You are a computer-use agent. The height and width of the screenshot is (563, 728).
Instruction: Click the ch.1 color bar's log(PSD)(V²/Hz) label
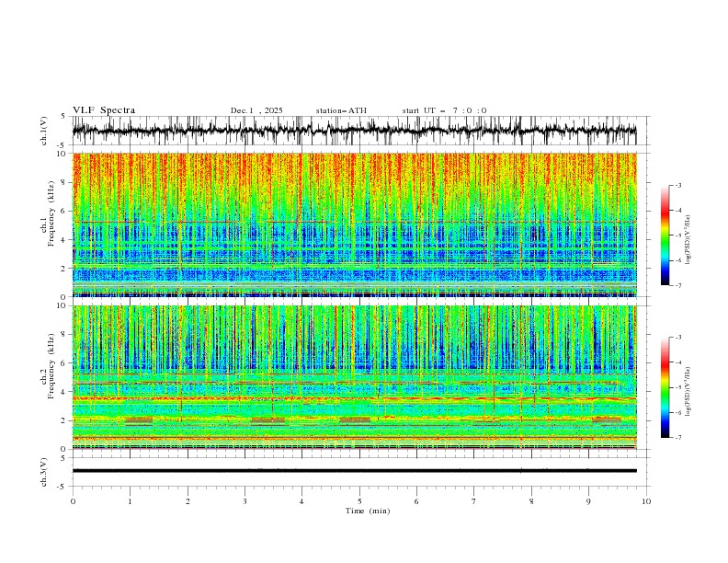688,240
